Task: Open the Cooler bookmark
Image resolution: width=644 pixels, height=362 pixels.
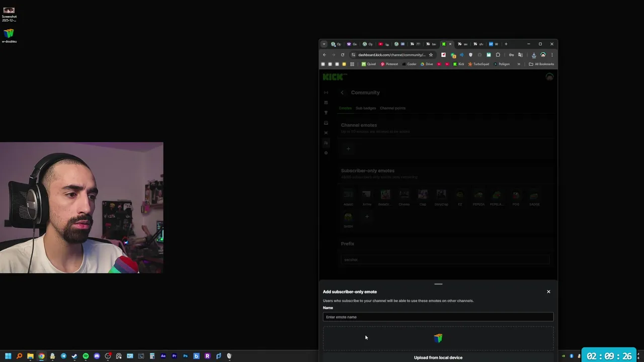Action: [x=409, y=64]
